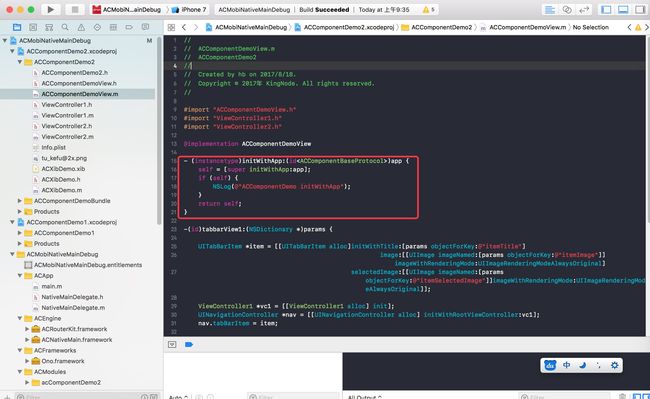Open ACComponentDemo2.h in navigator
Viewport: 650px width, 399px height.
[x=75, y=73]
